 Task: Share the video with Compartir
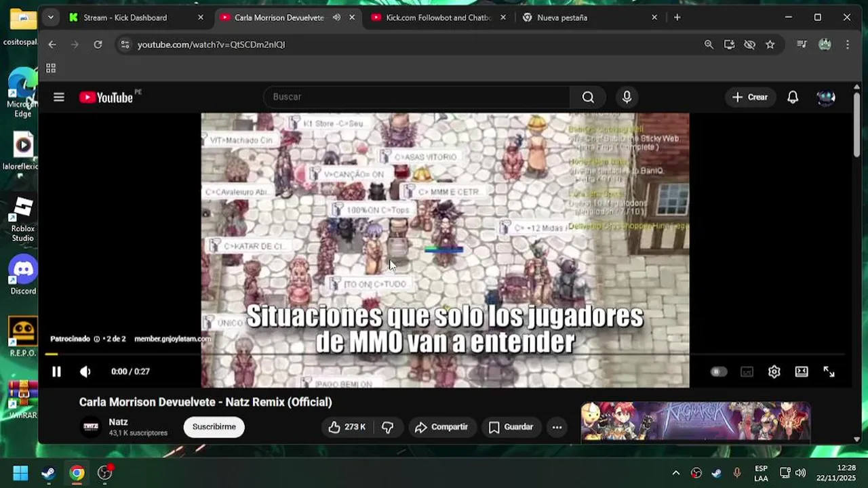click(x=441, y=427)
